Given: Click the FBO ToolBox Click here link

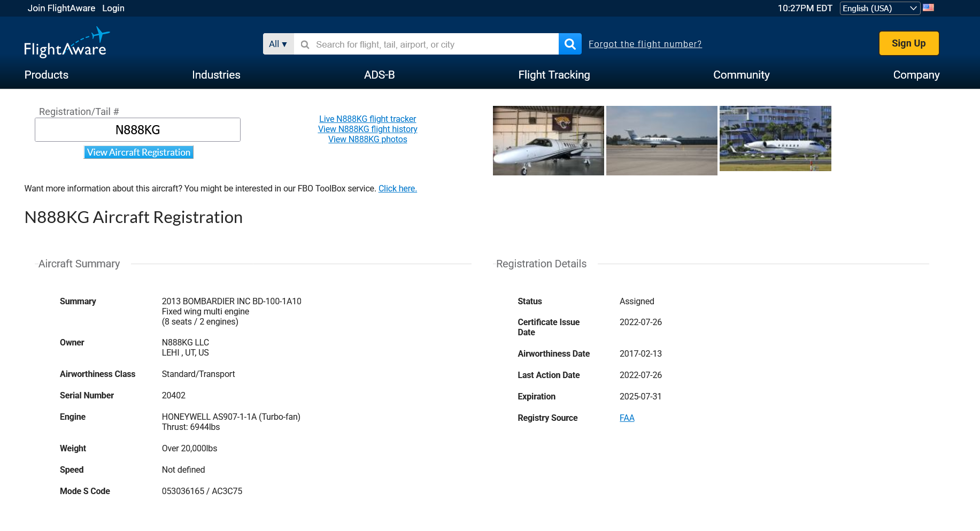Looking at the screenshot, I should coord(398,188).
